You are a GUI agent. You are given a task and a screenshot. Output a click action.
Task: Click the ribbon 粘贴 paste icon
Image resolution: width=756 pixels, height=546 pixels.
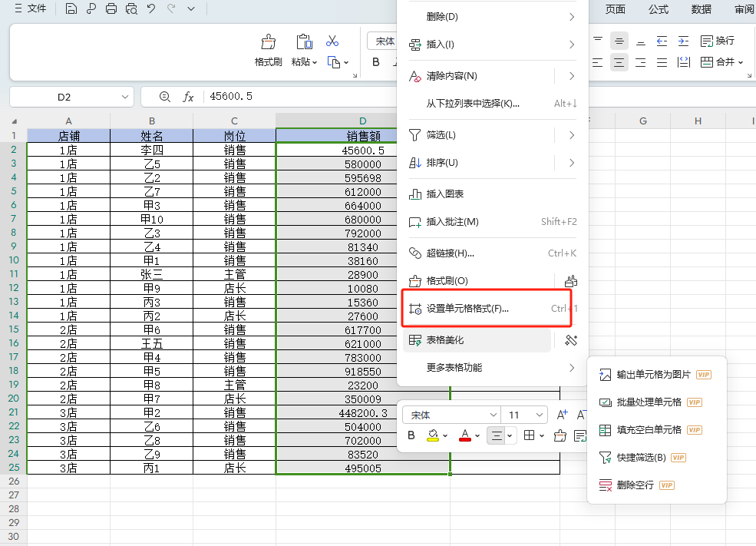(304, 42)
